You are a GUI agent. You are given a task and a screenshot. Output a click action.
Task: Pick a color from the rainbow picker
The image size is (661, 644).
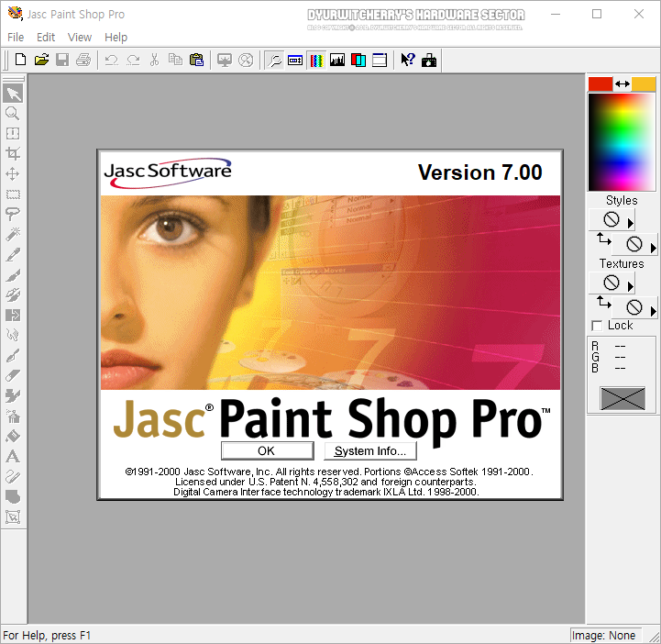point(622,142)
